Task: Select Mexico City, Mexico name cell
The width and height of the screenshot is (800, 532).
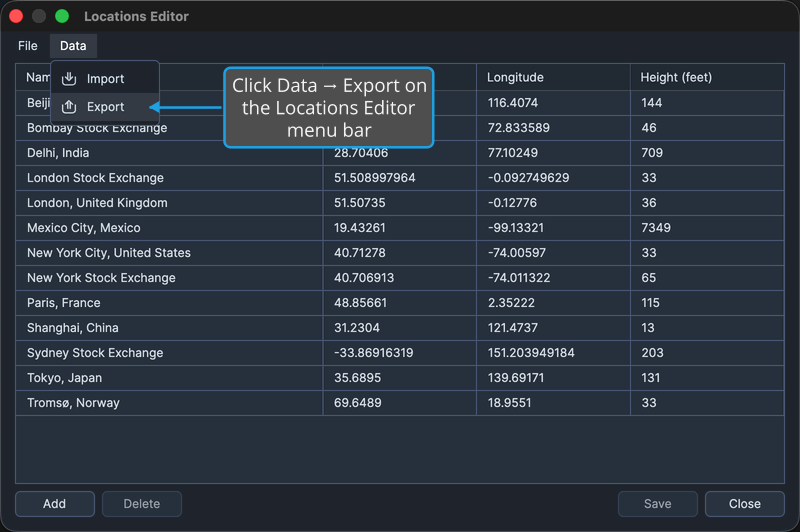Action: coord(169,228)
